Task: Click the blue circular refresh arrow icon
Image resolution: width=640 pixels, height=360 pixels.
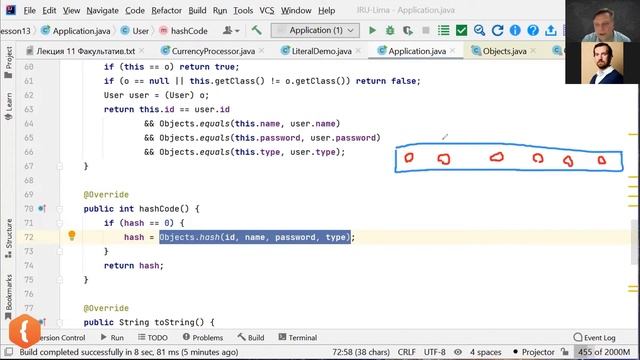Action: [497, 30]
